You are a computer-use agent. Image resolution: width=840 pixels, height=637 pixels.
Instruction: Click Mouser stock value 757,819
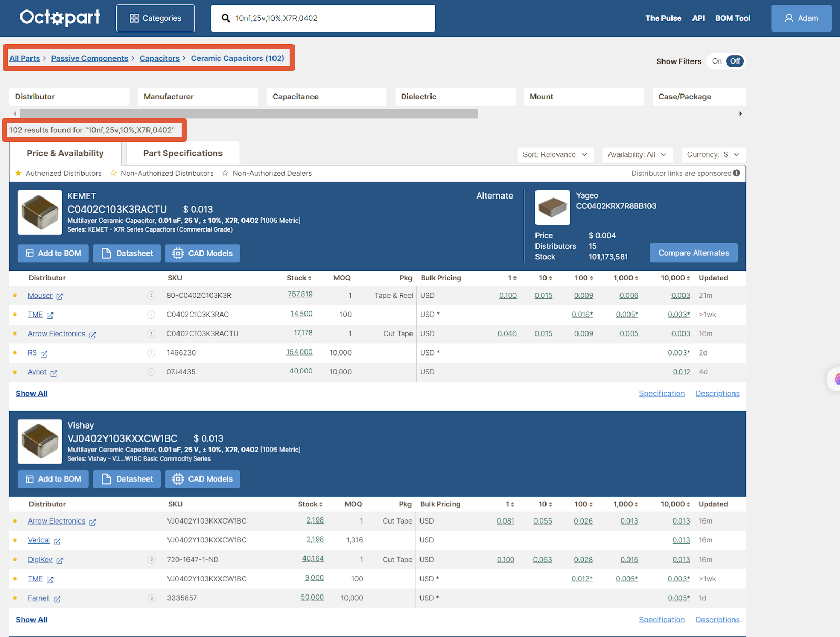coord(300,294)
